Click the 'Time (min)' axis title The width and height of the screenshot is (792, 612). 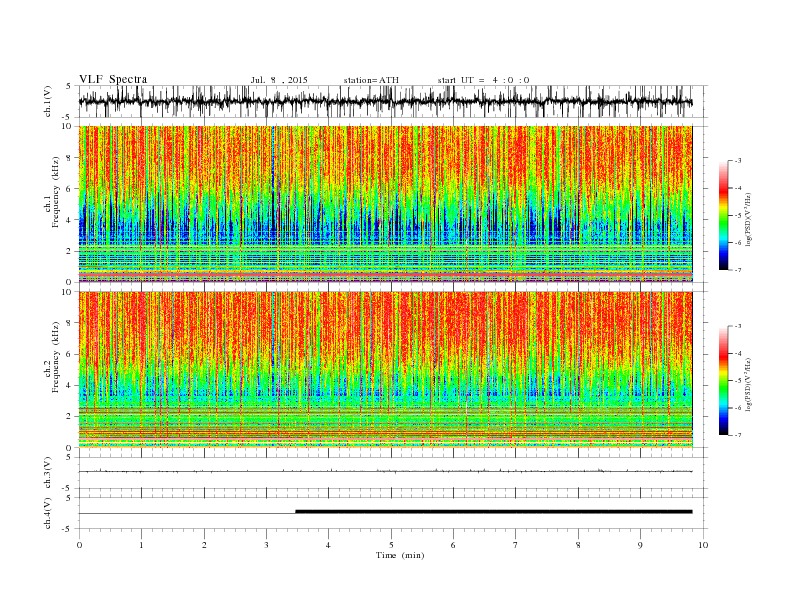click(400, 555)
